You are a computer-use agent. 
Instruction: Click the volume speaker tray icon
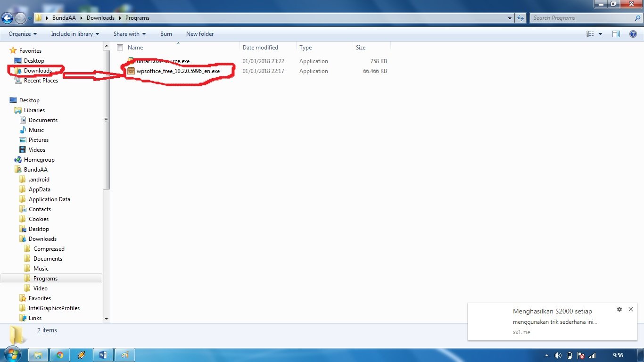558,355
